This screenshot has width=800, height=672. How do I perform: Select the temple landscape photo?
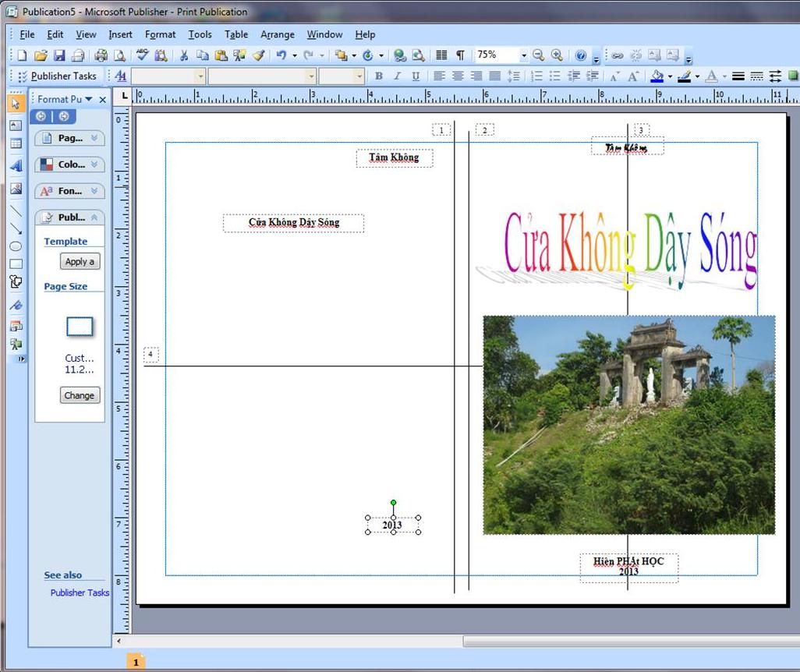click(629, 425)
